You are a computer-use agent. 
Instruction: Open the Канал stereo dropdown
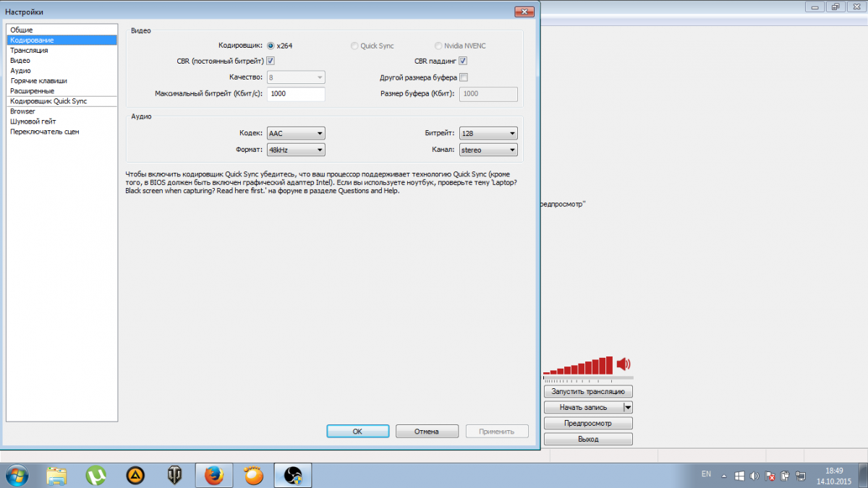[488, 150]
